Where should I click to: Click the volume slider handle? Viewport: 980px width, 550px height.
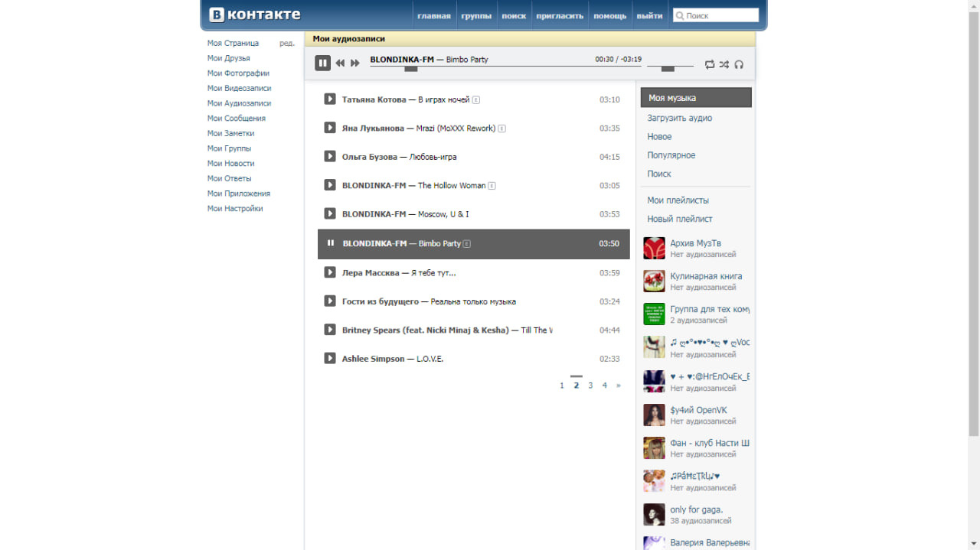click(x=668, y=69)
